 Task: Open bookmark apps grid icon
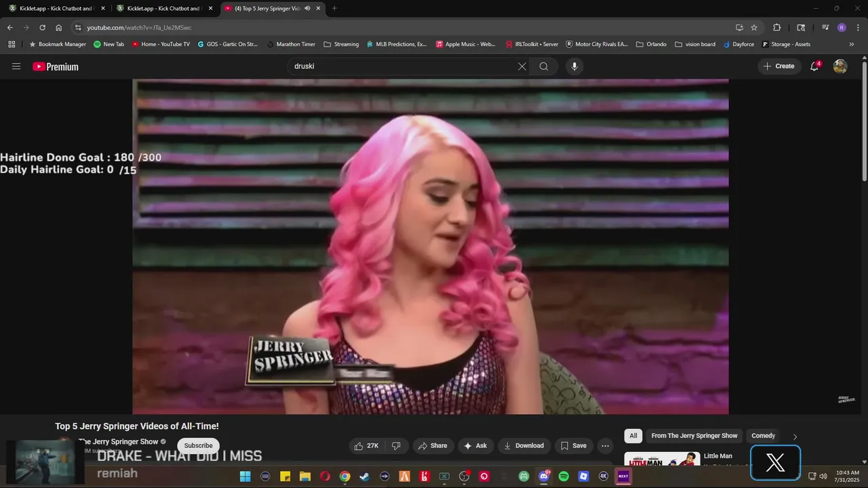click(12, 44)
